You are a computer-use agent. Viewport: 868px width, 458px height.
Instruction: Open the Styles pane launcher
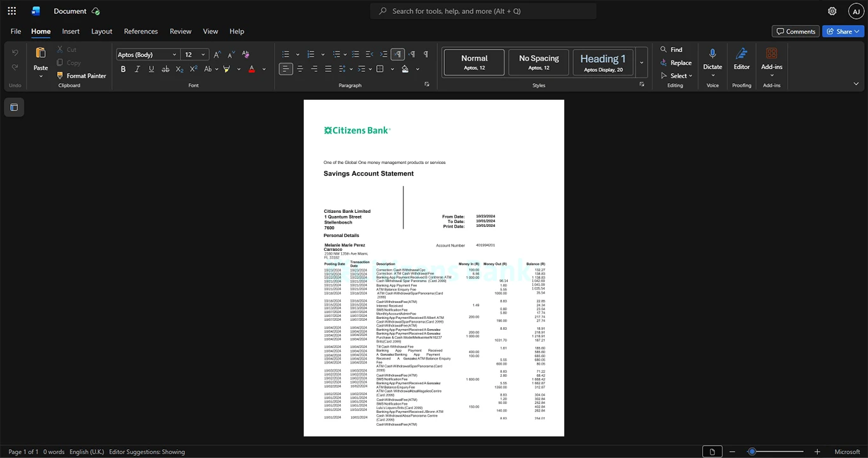pyautogui.click(x=642, y=84)
